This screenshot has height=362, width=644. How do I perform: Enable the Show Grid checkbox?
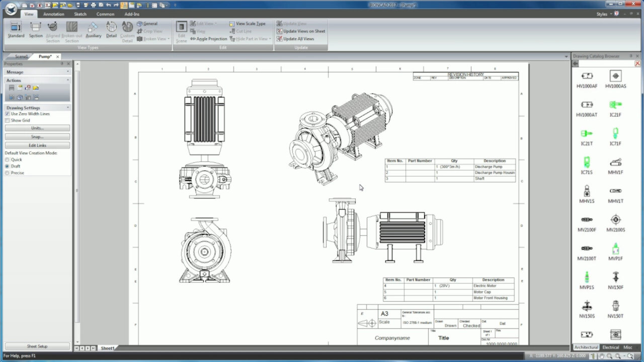7,120
